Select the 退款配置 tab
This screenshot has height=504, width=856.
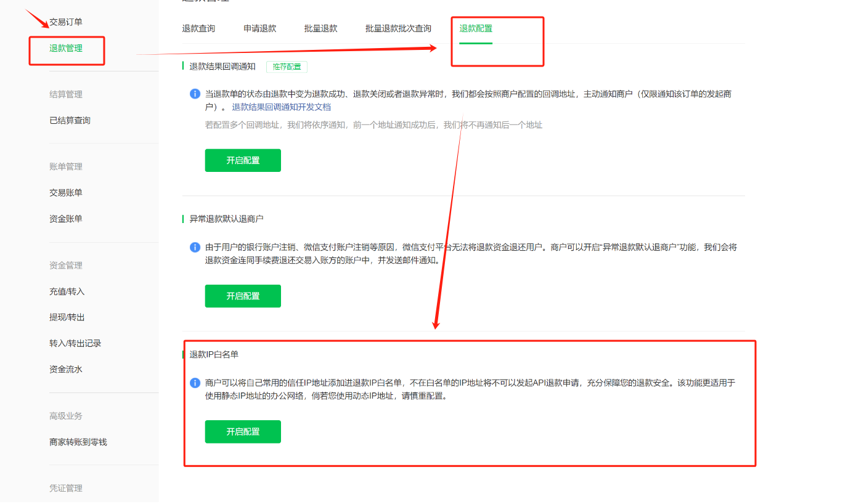pyautogui.click(x=476, y=28)
